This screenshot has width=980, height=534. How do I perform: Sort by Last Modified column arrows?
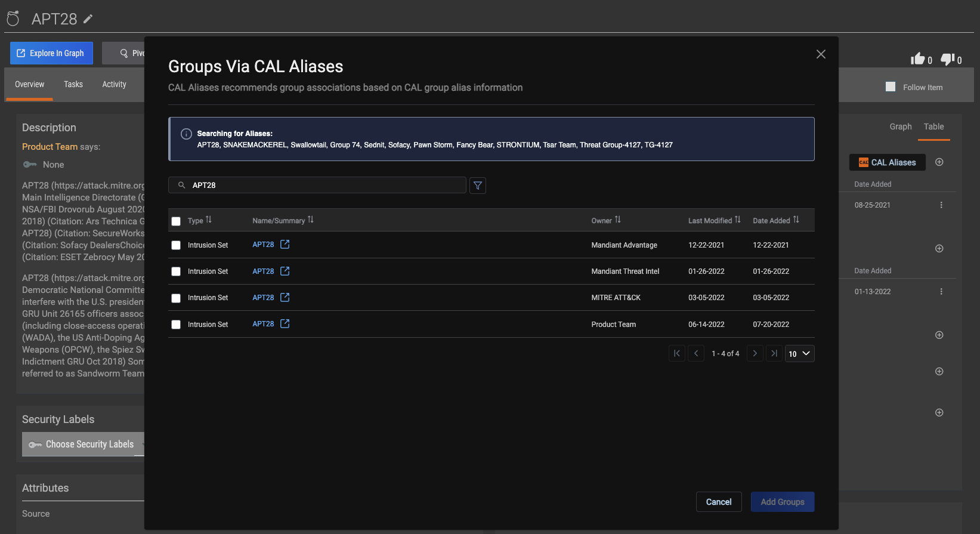click(738, 220)
